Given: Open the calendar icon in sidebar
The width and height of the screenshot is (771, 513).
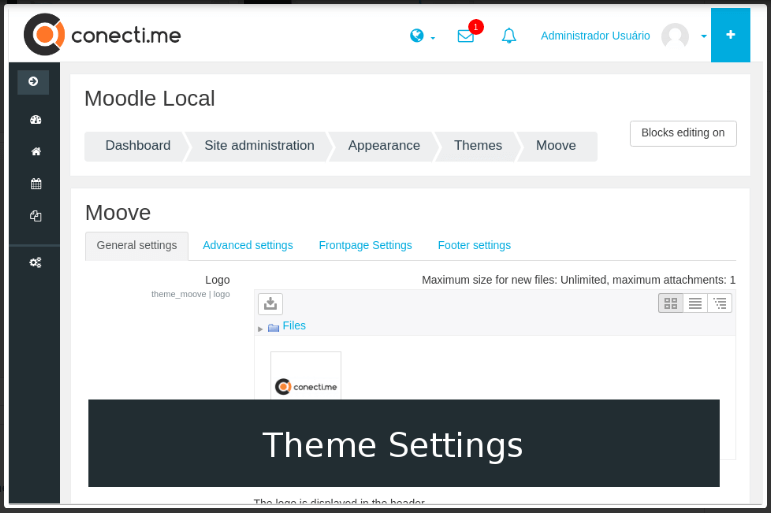Looking at the screenshot, I should tap(35, 184).
